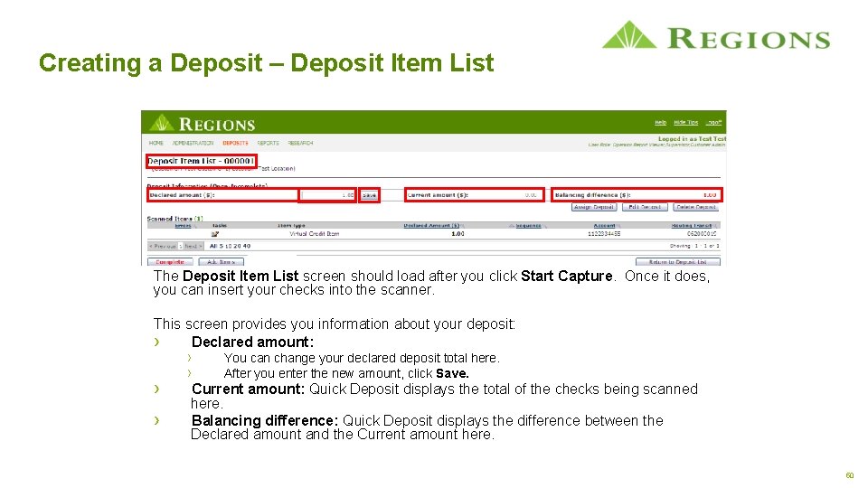Click routing transit value 062000019
This screenshot has width=868, height=488.
coord(702,234)
